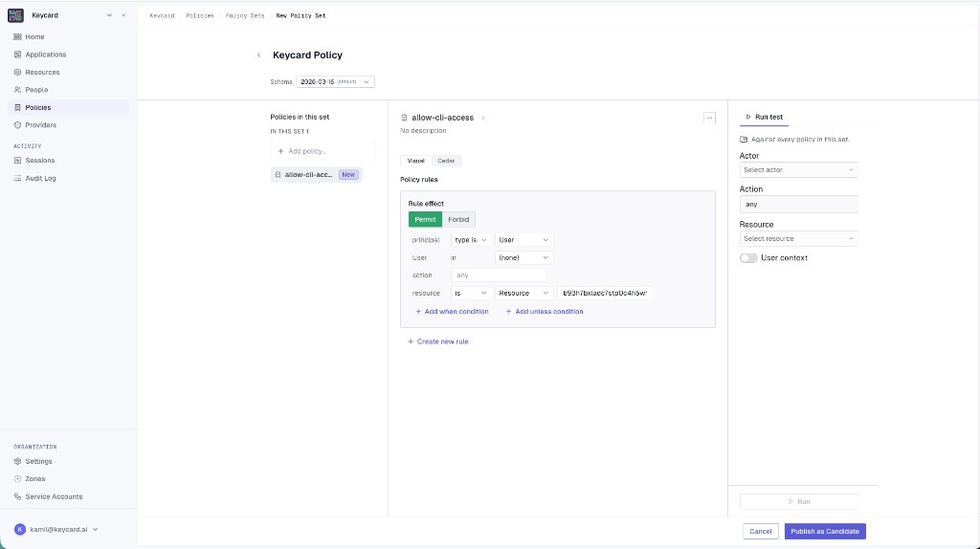Add a when condition
This screenshot has height=549, width=980.
pos(452,311)
